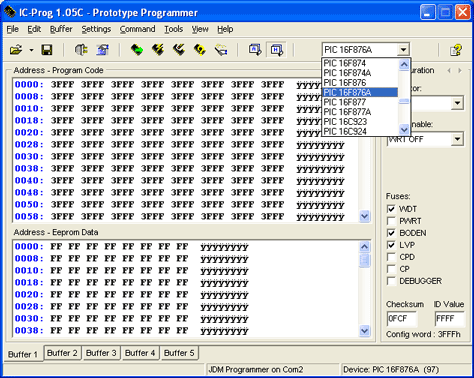This screenshot has width=474, height=378.
Task: Enable the CPD fuse checkbox
Action: pyautogui.click(x=391, y=257)
